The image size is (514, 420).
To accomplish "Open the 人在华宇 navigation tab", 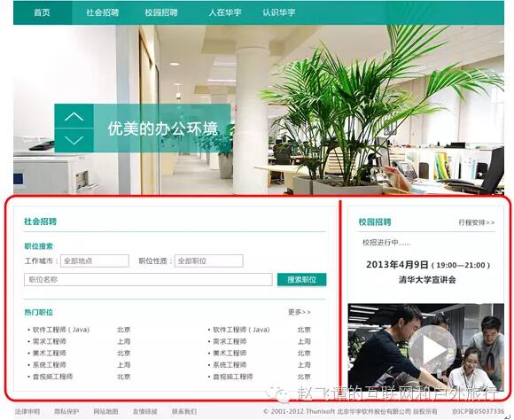I will coord(225,12).
